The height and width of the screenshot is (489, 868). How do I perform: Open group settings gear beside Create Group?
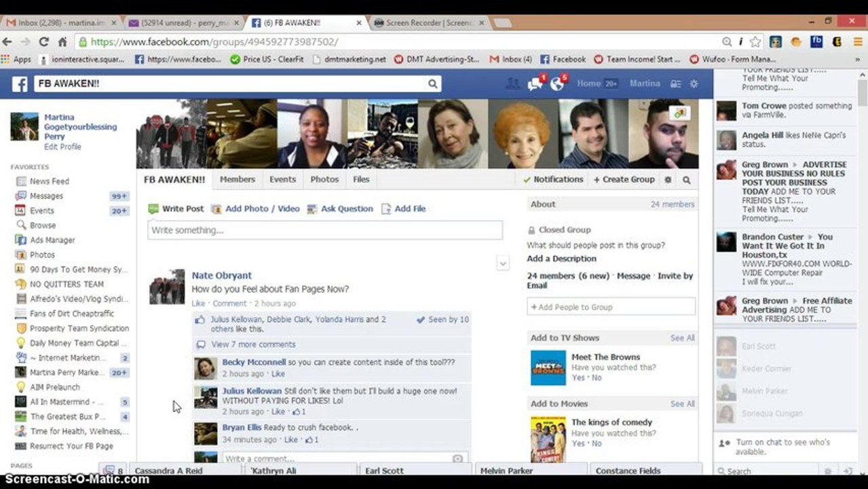pos(668,180)
